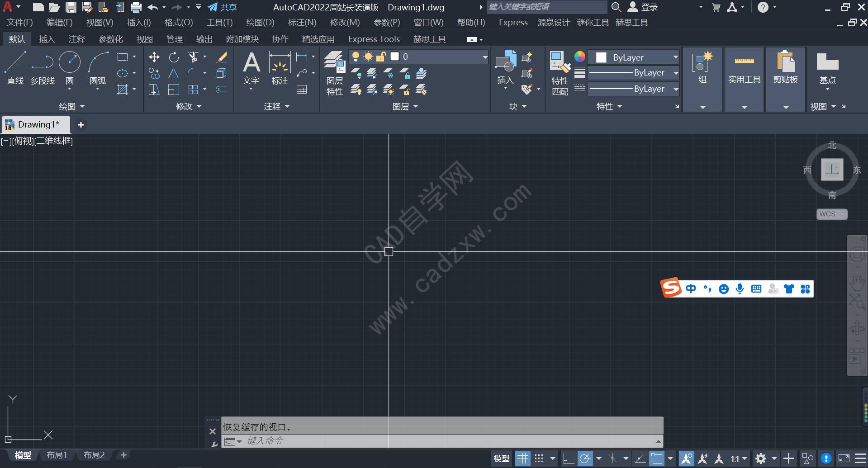Viewport: 868px width, 468px height.
Task: Open the 格式(O) Format menu
Action: coord(179,23)
